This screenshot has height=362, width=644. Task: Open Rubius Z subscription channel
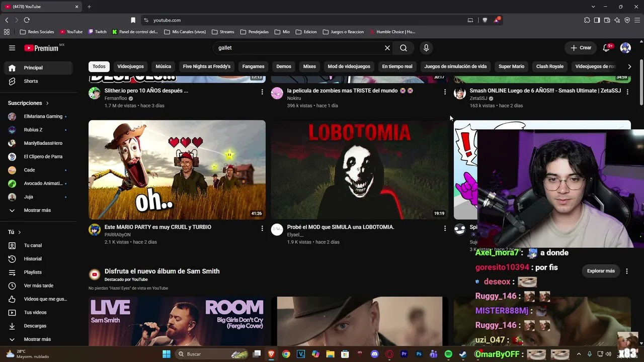click(39, 130)
